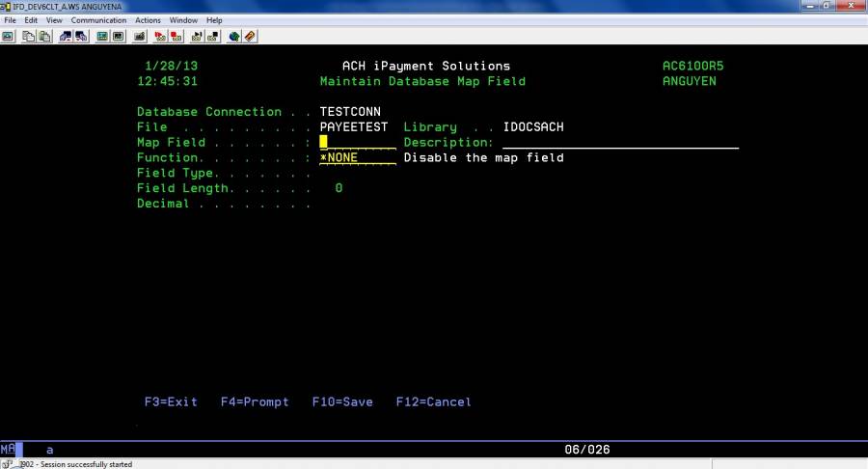Click the Print Screen toolbar icon
This screenshot has width=868, height=469.
[8, 37]
